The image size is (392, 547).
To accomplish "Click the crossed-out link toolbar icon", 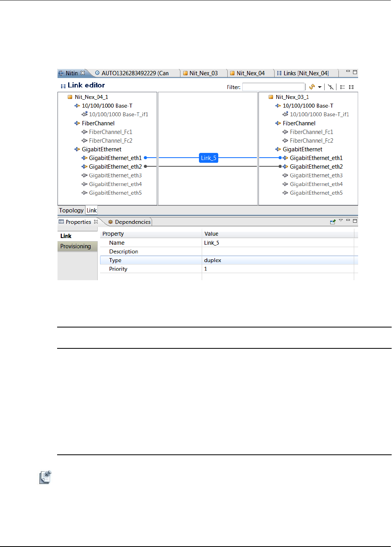I will [x=331, y=87].
